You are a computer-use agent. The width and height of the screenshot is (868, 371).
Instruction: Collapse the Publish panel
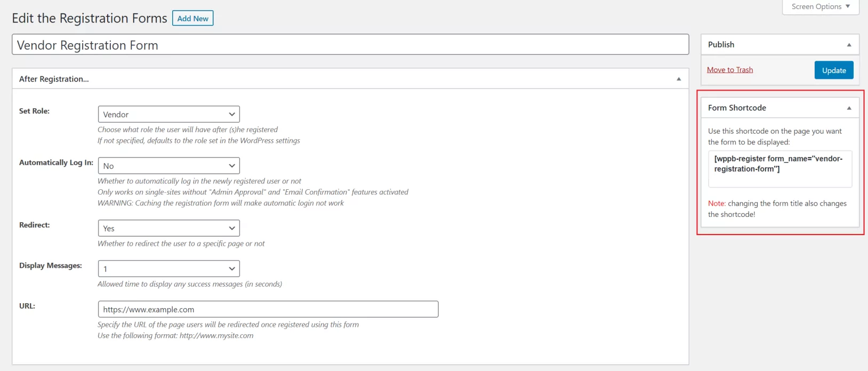849,45
